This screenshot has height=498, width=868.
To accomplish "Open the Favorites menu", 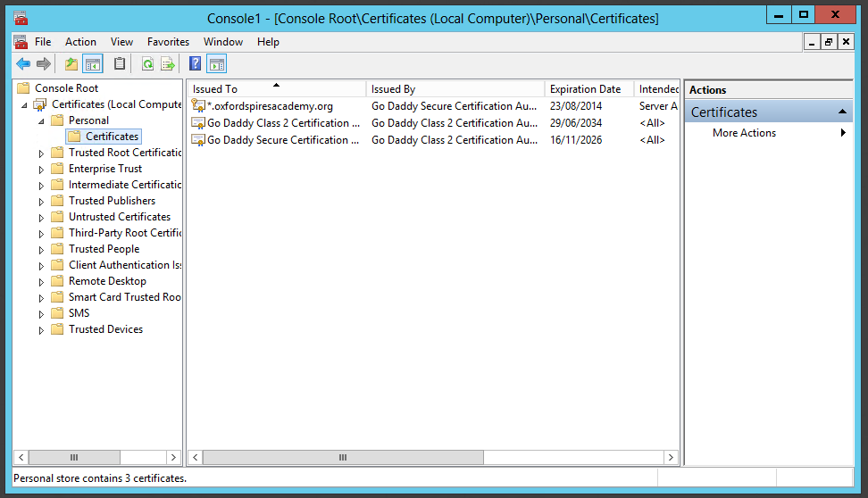I will tap(168, 42).
